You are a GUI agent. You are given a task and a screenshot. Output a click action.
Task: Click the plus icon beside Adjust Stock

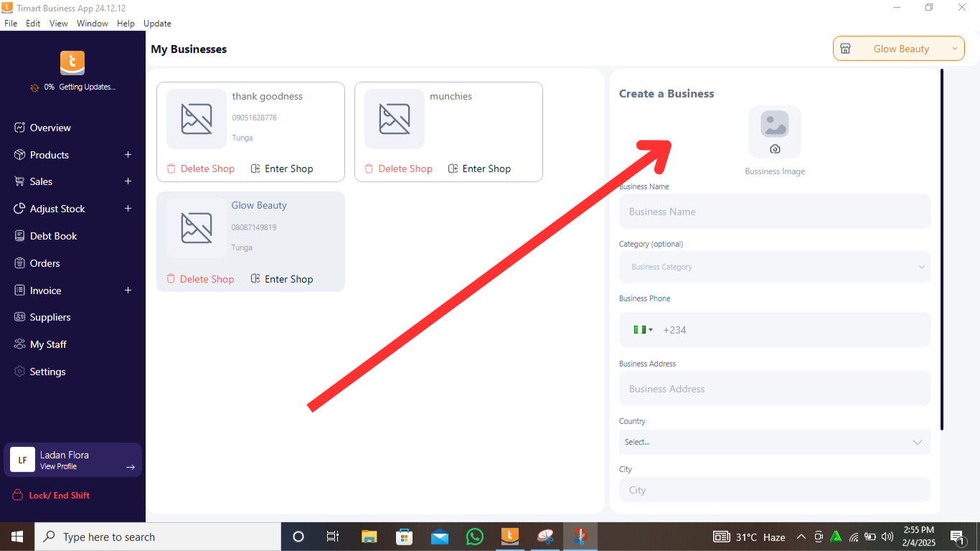(x=128, y=209)
